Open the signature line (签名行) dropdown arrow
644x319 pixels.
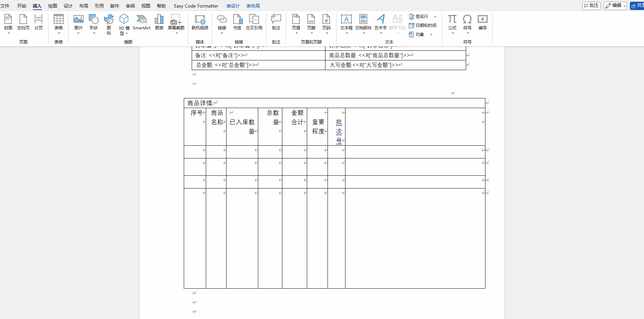point(435,17)
